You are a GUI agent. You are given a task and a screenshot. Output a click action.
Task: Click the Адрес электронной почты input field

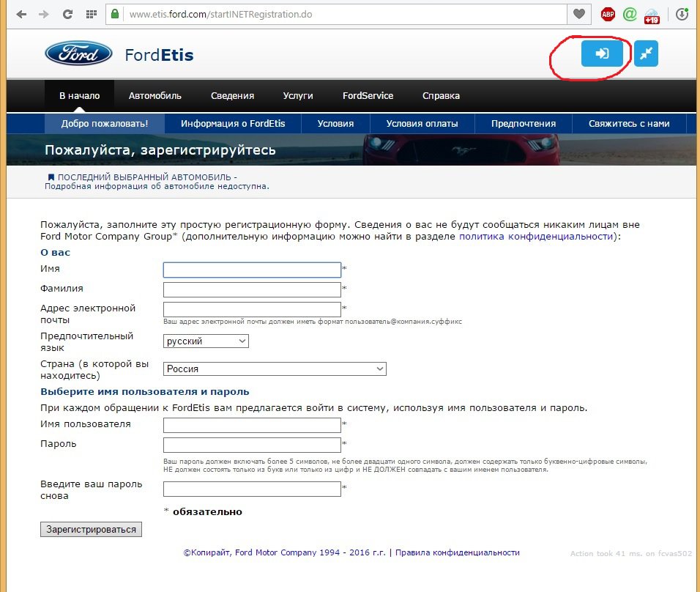[x=252, y=309]
